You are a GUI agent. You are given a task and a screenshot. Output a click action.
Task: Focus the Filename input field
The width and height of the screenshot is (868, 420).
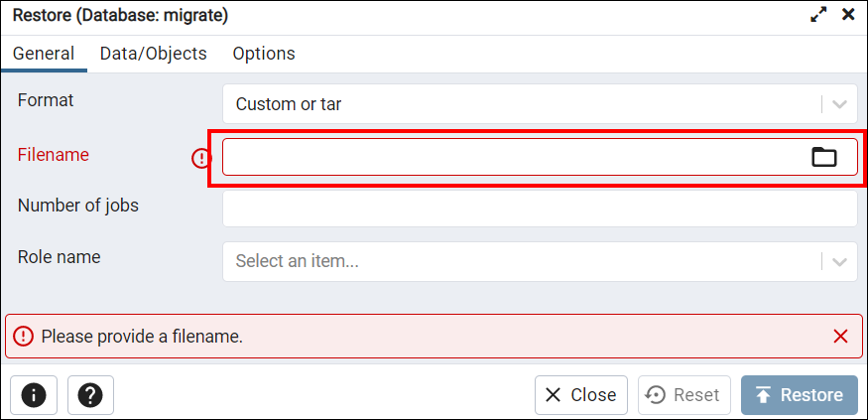(515, 157)
